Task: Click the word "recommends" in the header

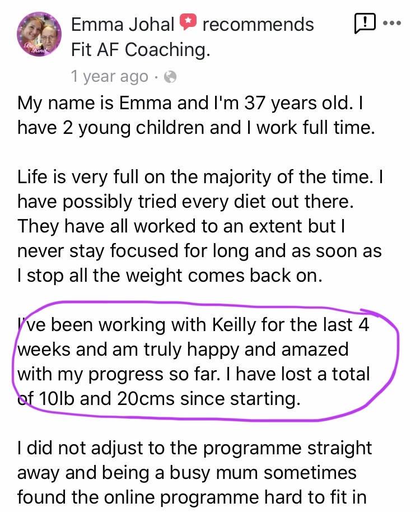Action: pyautogui.click(x=258, y=24)
